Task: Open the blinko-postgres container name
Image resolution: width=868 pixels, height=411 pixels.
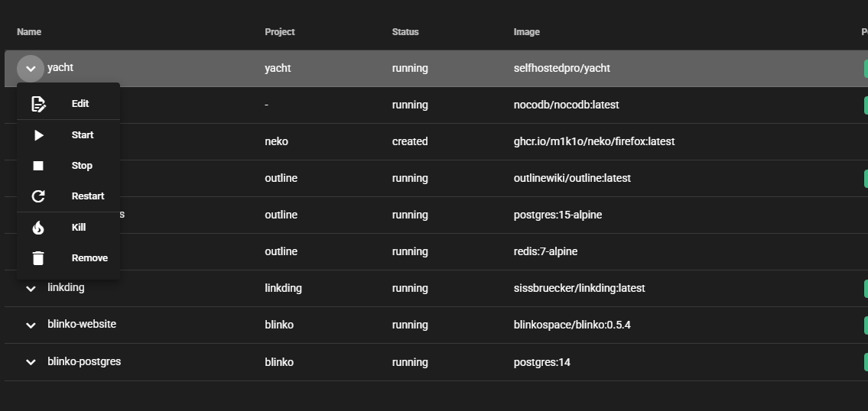Action: tap(84, 361)
